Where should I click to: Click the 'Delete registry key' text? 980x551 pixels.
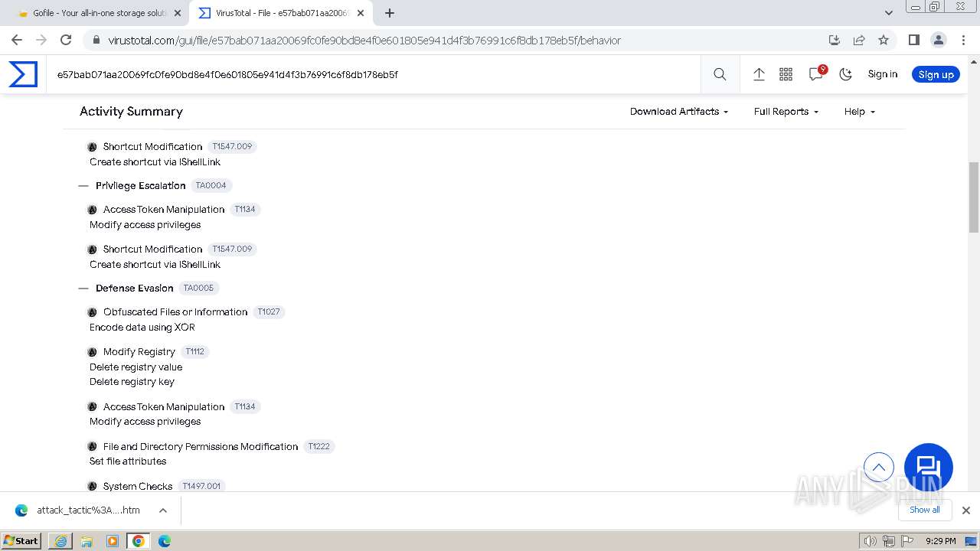point(132,382)
